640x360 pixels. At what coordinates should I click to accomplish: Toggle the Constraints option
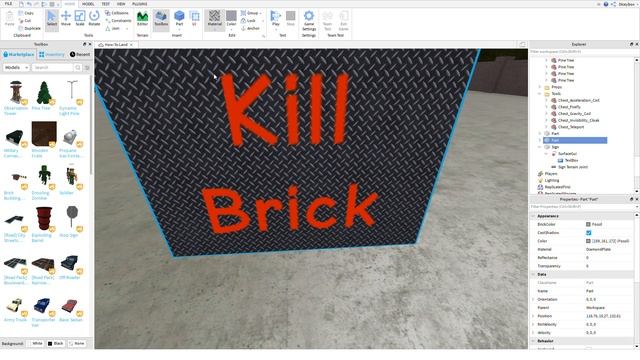(x=118, y=20)
